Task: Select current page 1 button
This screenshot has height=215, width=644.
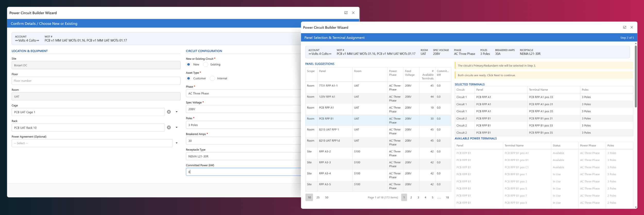Action: point(404,197)
